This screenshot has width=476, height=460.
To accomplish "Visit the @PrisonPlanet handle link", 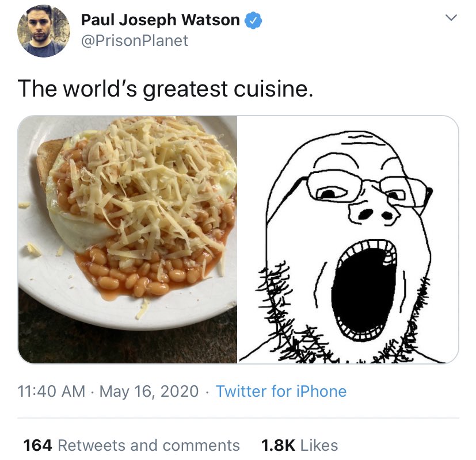I will (135, 41).
